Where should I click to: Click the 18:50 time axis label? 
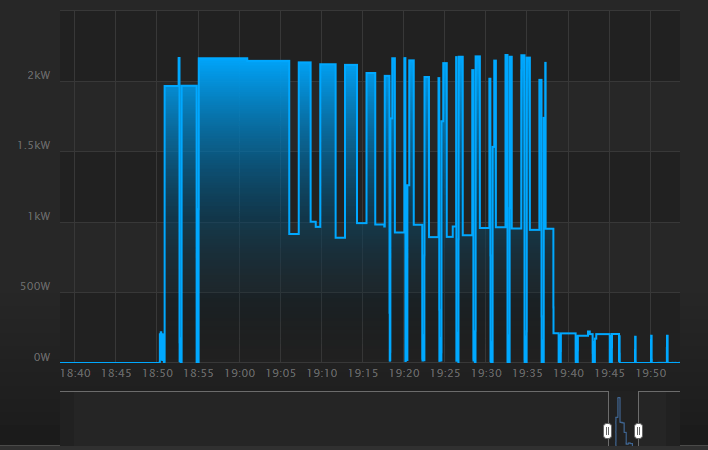(157, 373)
